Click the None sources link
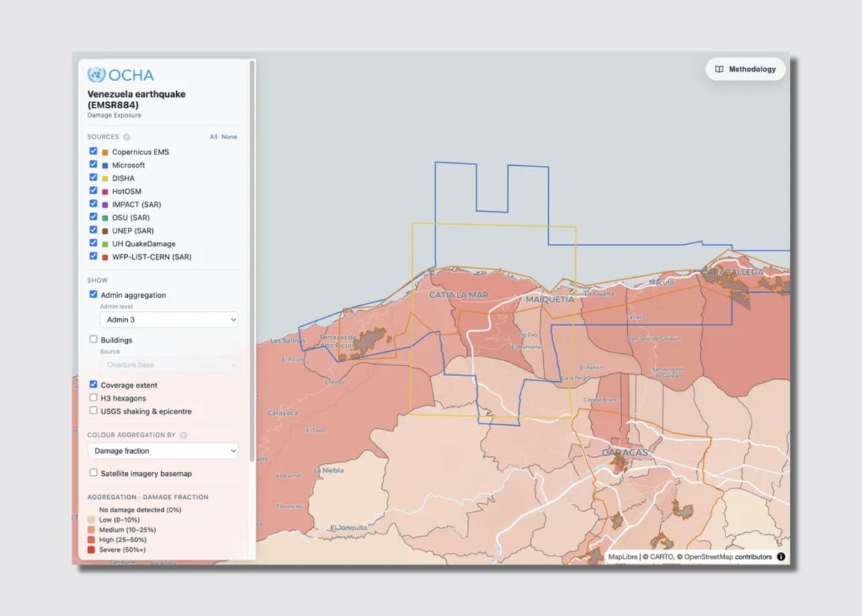 229,137
